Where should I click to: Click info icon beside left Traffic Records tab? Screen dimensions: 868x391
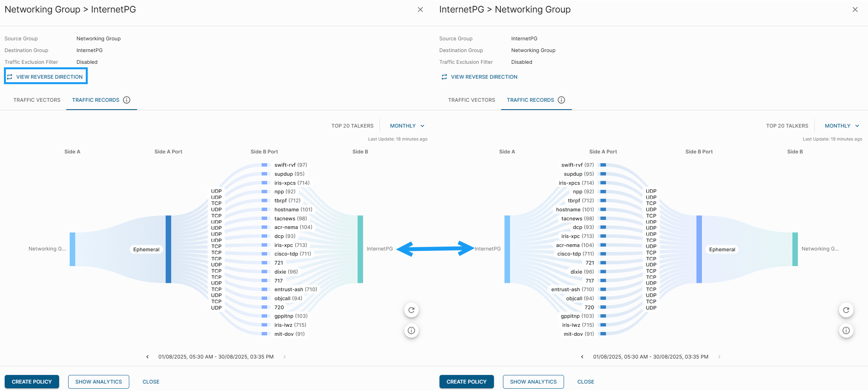[127, 100]
